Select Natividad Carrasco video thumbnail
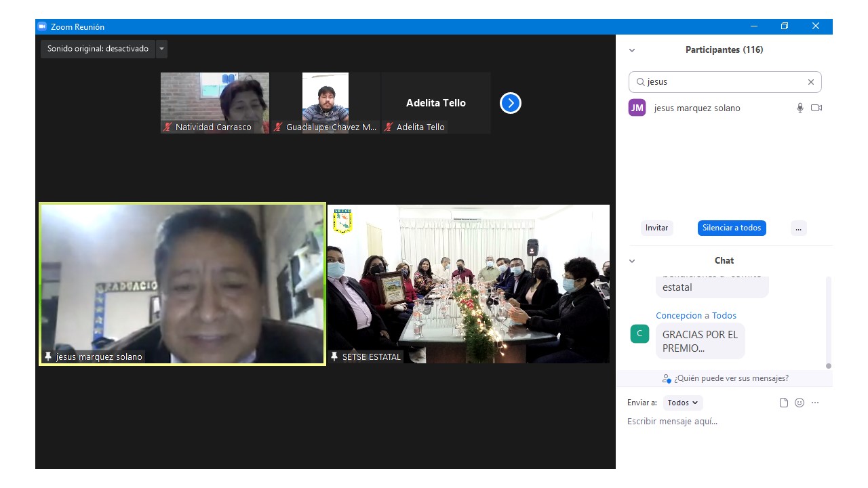The width and height of the screenshot is (868, 488). (x=215, y=103)
